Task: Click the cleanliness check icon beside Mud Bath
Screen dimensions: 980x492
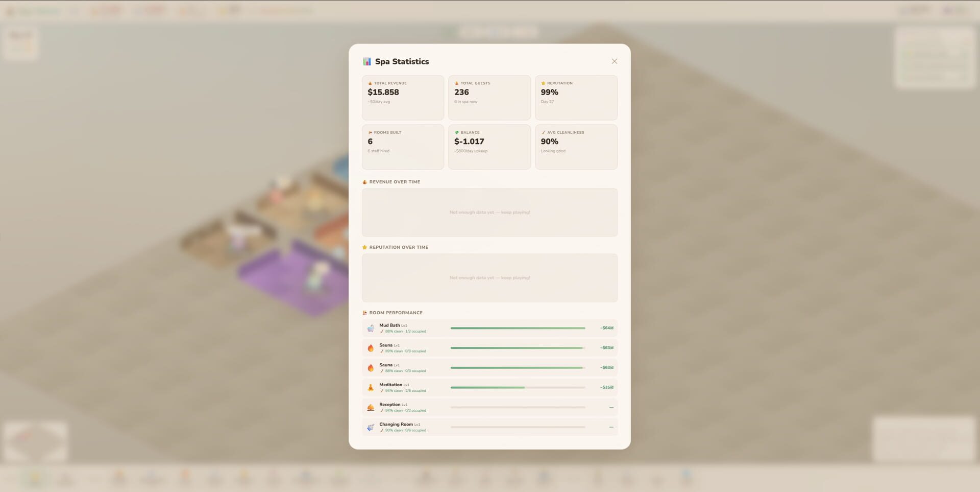Action: coord(382,331)
